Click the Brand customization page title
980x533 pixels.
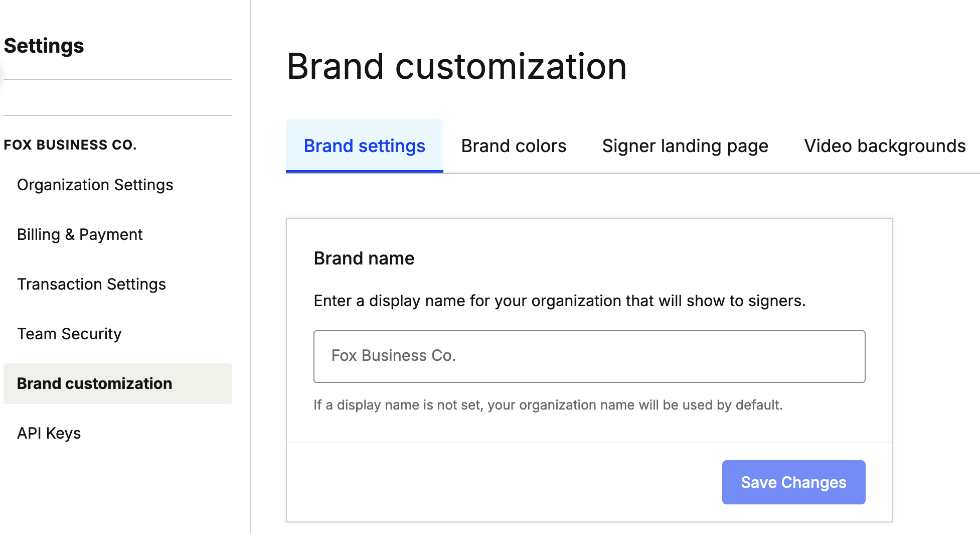456,66
